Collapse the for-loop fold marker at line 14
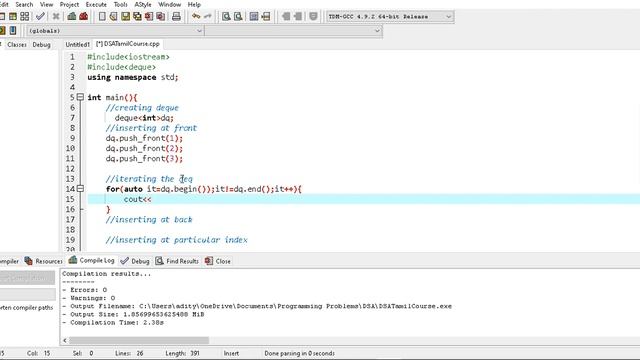This screenshot has width=640, height=360. click(80, 189)
